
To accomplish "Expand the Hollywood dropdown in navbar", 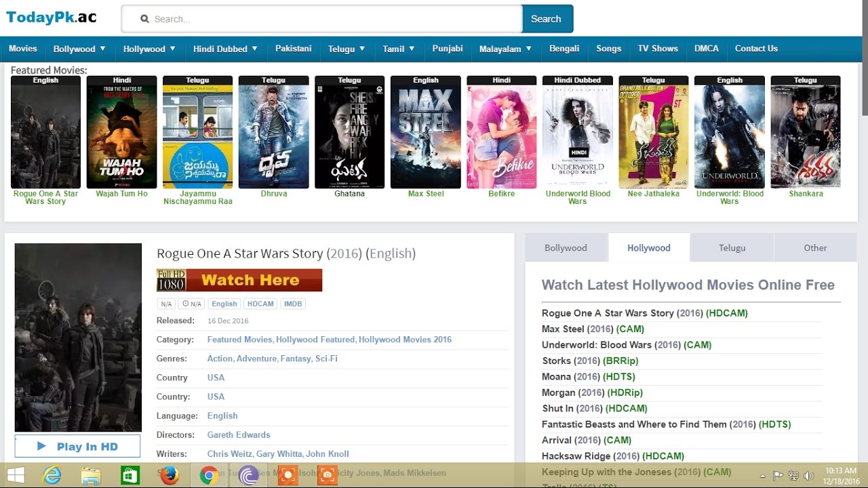I will click(x=149, y=49).
